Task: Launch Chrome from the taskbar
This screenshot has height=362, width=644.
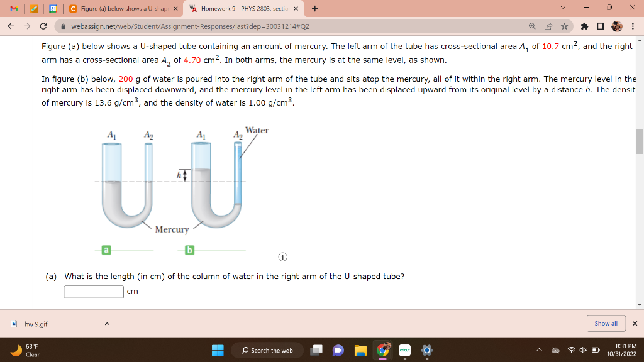Action: [x=382, y=350]
